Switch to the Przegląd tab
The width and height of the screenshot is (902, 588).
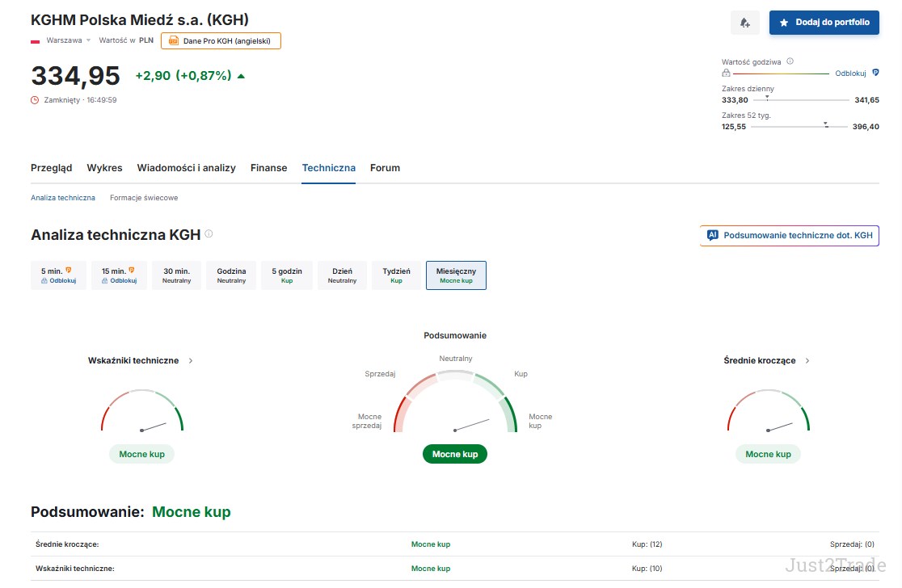(51, 168)
